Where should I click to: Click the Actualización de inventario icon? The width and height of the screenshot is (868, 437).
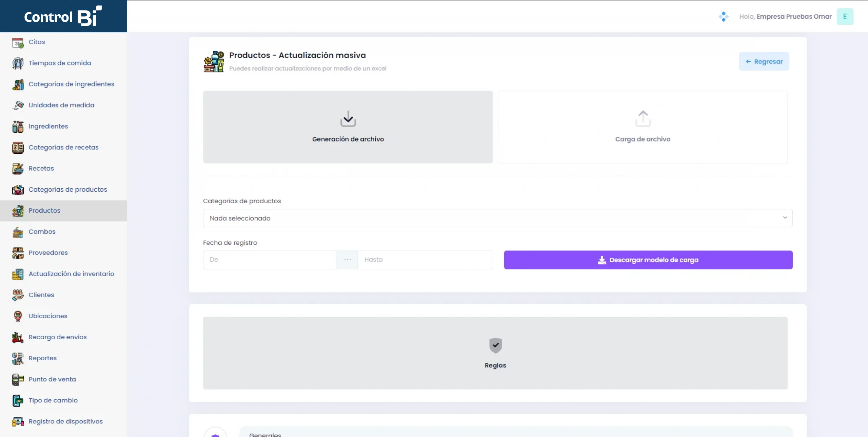click(x=18, y=274)
